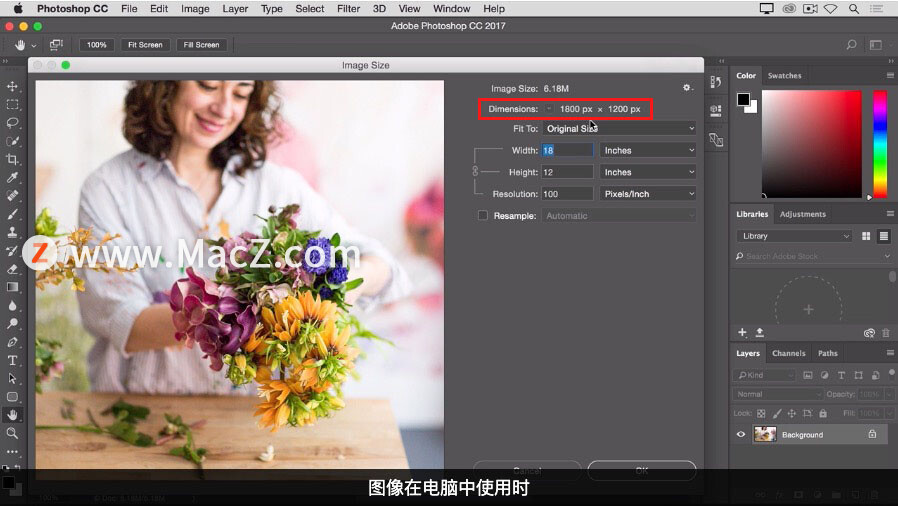898x506 pixels.
Task: Open macOS Spotlight search
Action: 853,9
